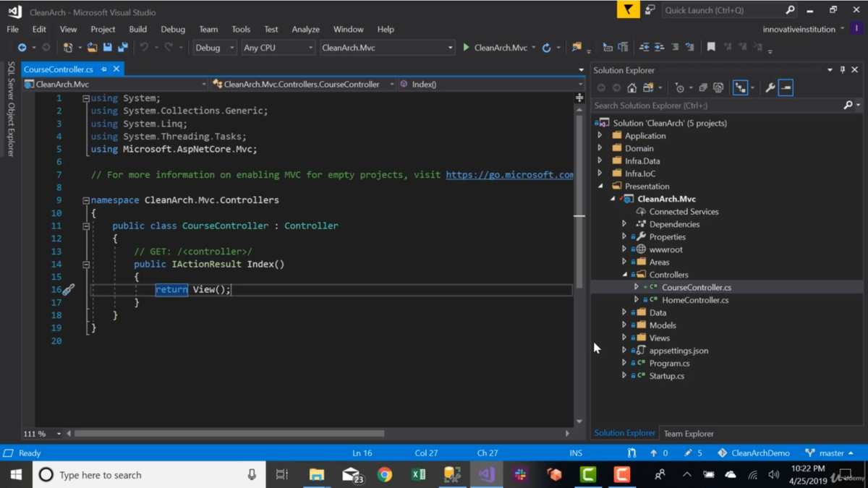The image size is (868, 488).
Task: Click the decrease indent toolbar icon
Action: [x=644, y=48]
